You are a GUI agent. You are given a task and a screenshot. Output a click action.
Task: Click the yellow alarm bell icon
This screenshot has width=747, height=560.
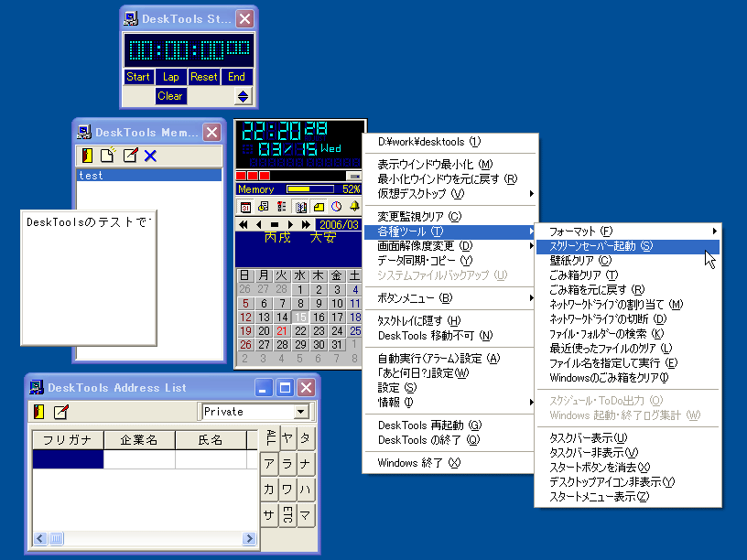coord(354,206)
